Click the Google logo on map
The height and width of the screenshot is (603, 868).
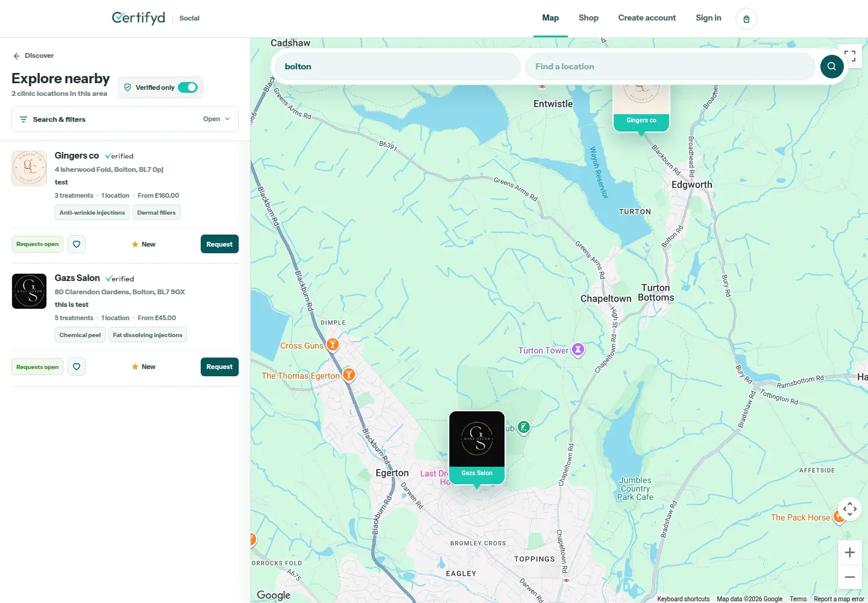(x=274, y=595)
